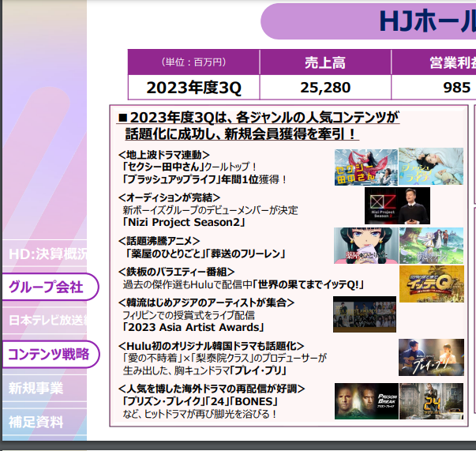Click the HJホール slide title banner
This screenshot has width=476, height=451.
(x=368, y=21)
